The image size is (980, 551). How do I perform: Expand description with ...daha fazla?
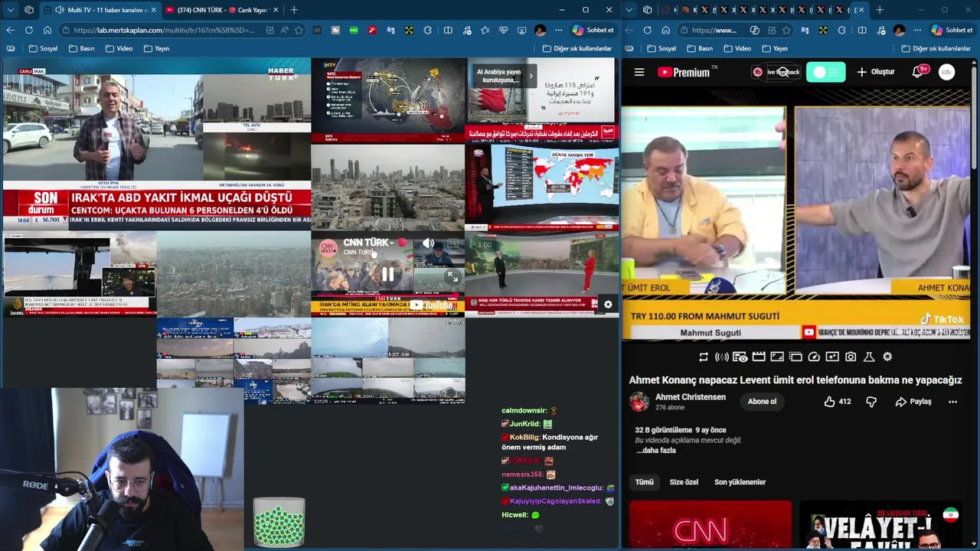click(656, 450)
